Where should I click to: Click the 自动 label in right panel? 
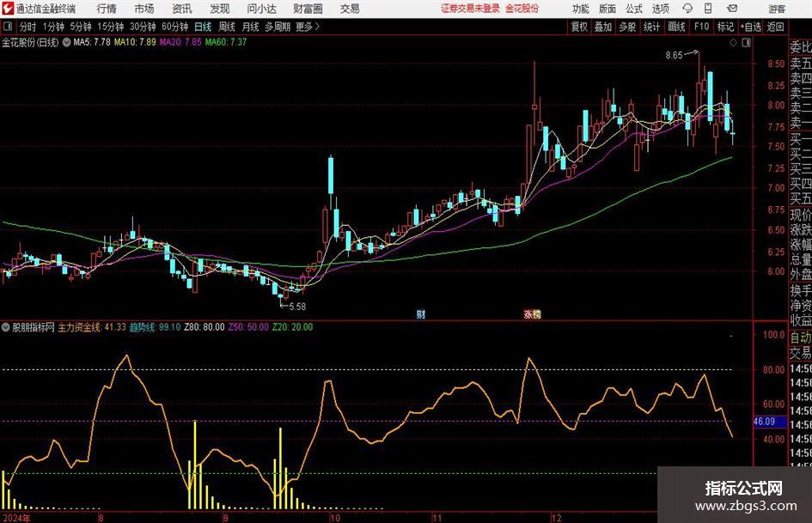pos(801,338)
